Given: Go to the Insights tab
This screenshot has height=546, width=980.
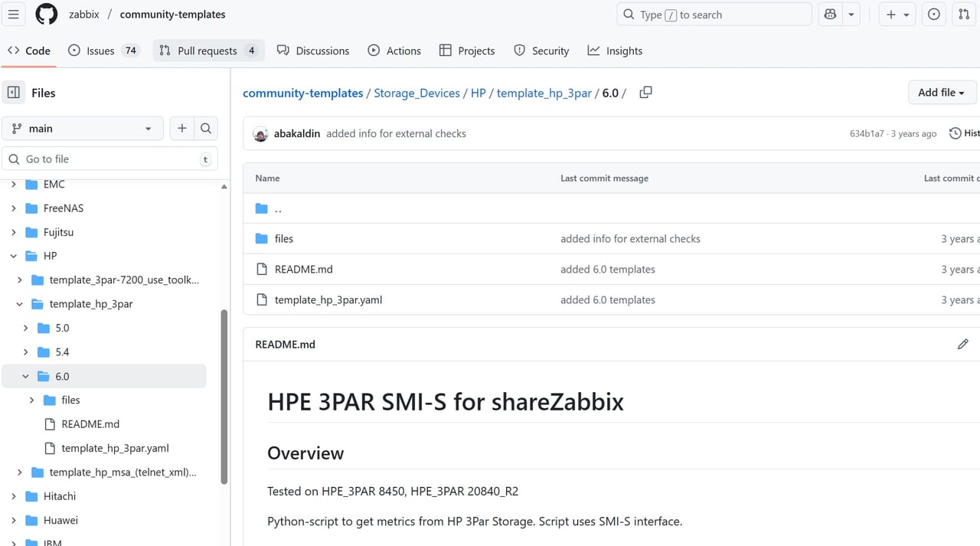Looking at the screenshot, I should tap(615, 51).
